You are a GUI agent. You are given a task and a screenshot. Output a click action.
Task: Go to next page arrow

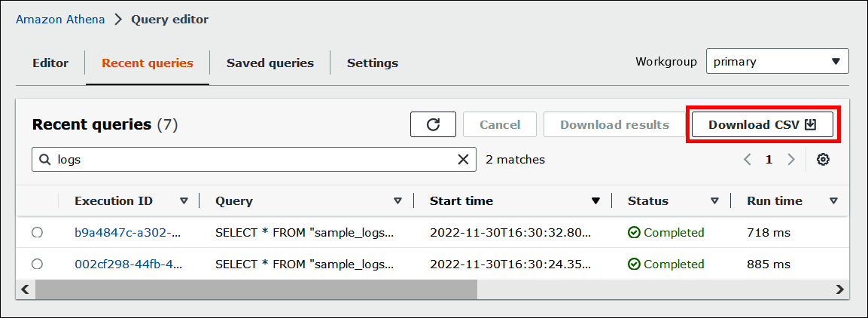click(791, 160)
